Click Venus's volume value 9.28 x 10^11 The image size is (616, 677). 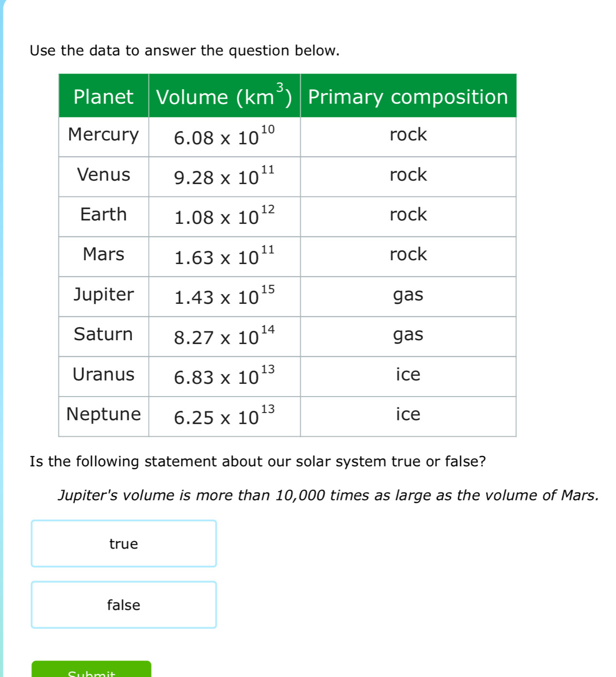(x=224, y=176)
